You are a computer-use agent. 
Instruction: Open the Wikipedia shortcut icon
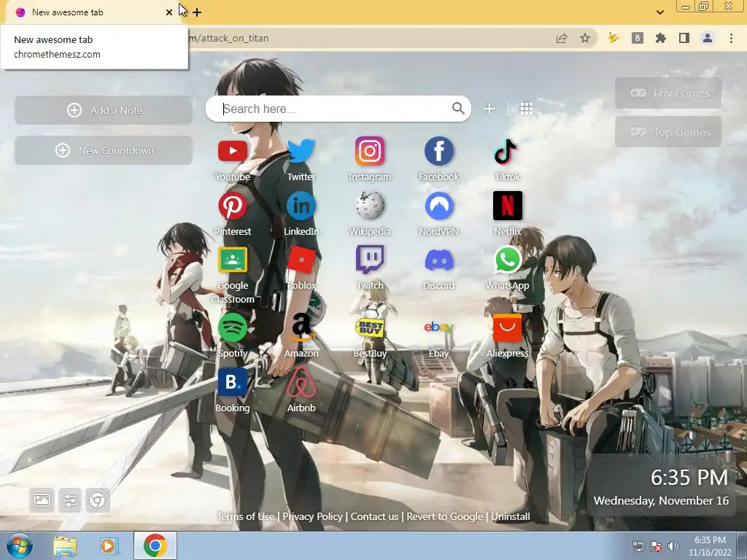(370, 206)
